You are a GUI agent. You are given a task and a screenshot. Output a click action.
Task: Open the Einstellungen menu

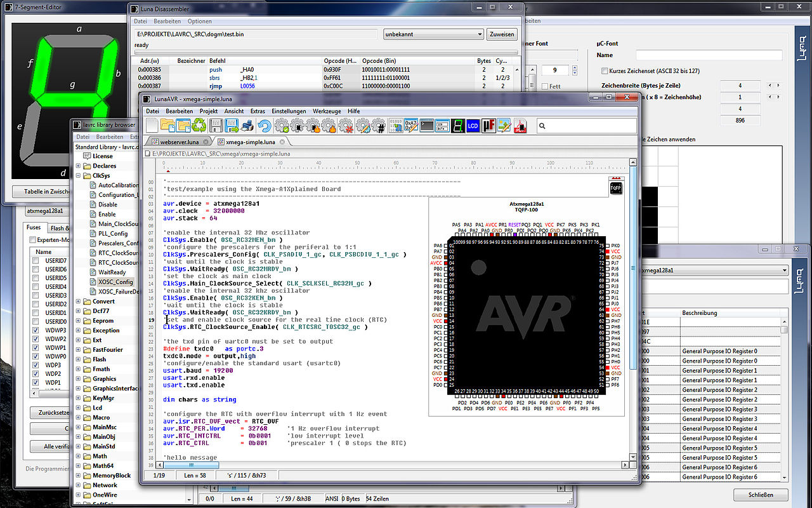[x=289, y=111]
